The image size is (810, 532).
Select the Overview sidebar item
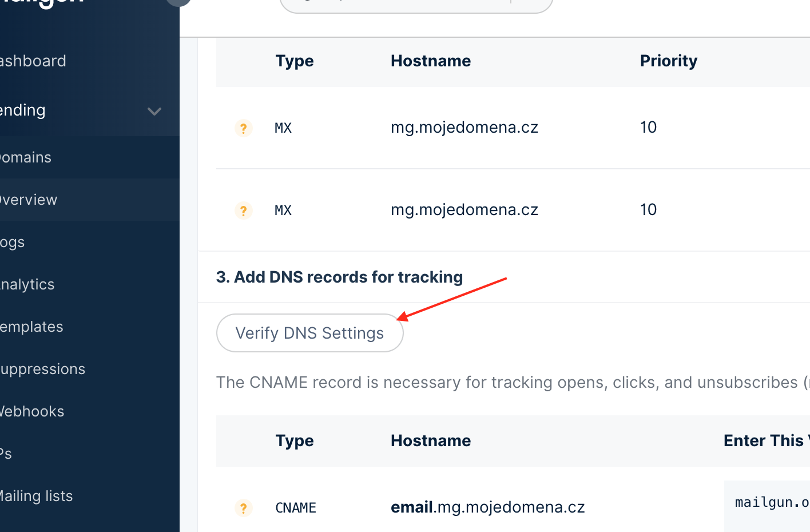point(29,200)
